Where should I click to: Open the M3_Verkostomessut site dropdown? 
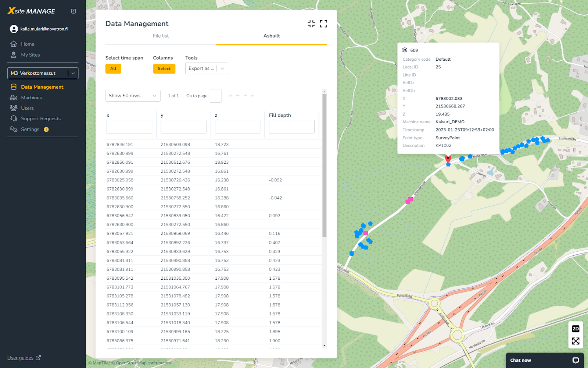coord(43,73)
